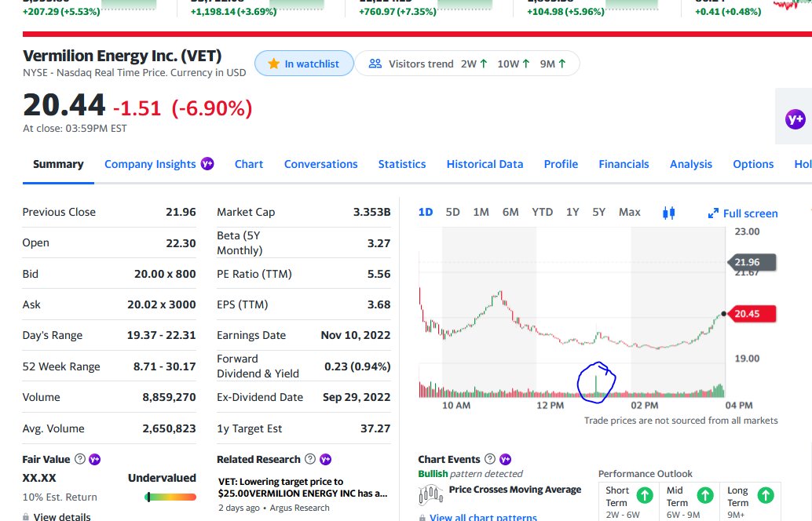Select 5D chart range
The image size is (812, 521).
(x=452, y=212)
